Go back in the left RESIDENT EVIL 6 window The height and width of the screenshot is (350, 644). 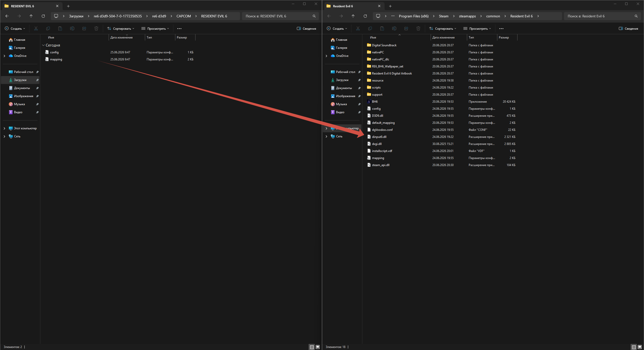pyautogui.click(x=7, y=16)
